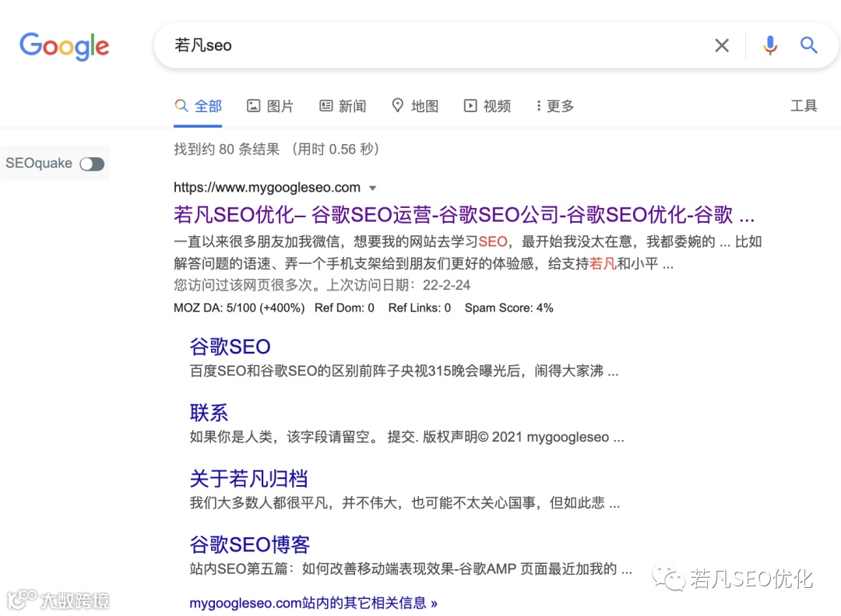Expand the dropdown arrow beside mygoogleseo.com URL

[373, 188]
